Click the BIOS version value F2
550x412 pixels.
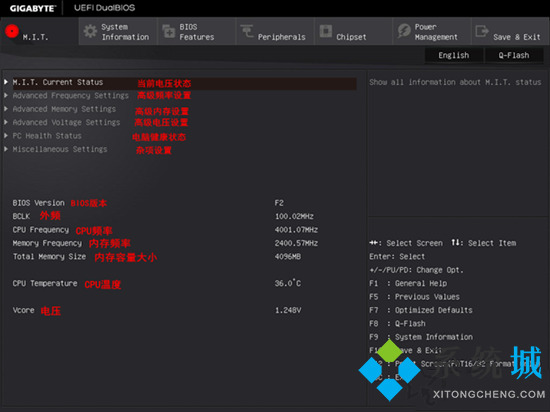(279, 203)
